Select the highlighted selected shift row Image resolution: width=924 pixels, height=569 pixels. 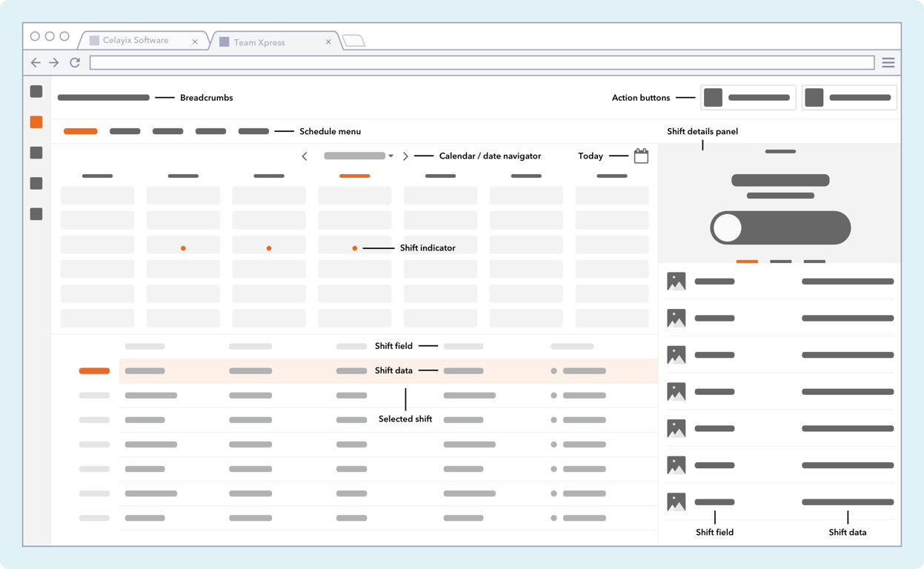(388, 371)
